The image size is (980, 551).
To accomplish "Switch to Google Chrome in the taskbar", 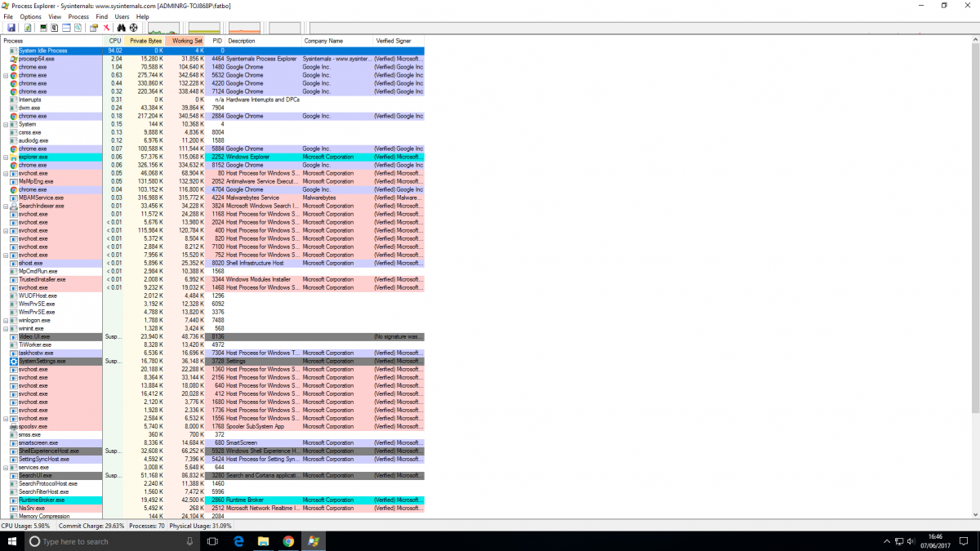I will click(x=288, y=541).
